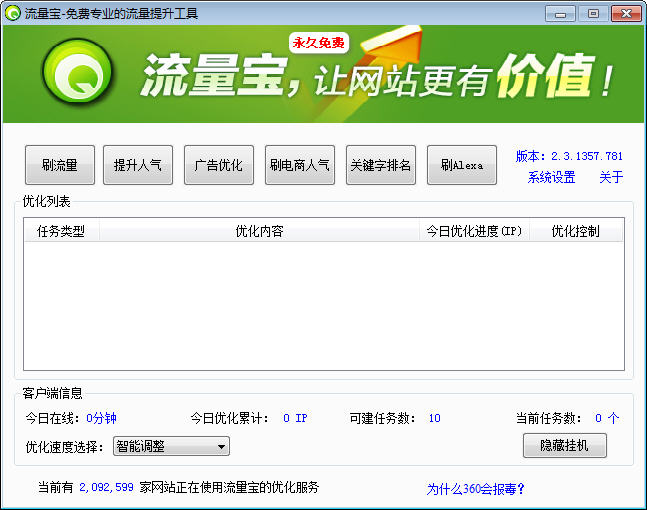Click the 关于 link

(611, 177)
